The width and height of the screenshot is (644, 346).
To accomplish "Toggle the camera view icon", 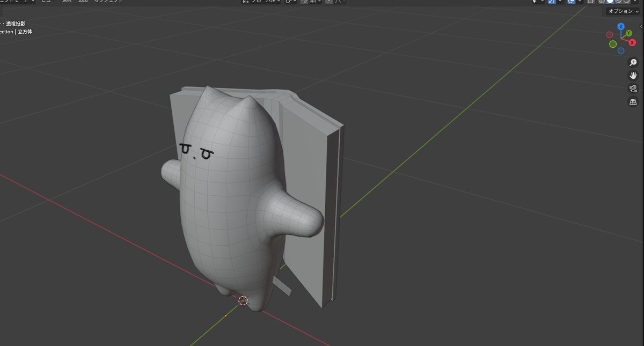I will [x=633, y=89].
